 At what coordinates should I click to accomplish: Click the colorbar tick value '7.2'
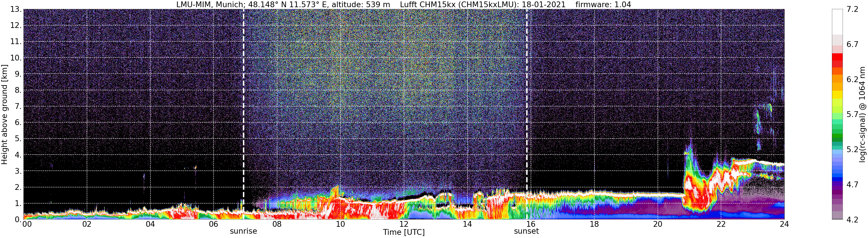click(852, 10)
